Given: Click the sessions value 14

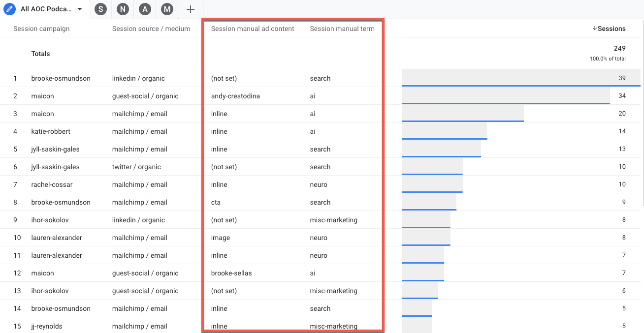Looking at the screenshot, I should (x=622, y=131).
